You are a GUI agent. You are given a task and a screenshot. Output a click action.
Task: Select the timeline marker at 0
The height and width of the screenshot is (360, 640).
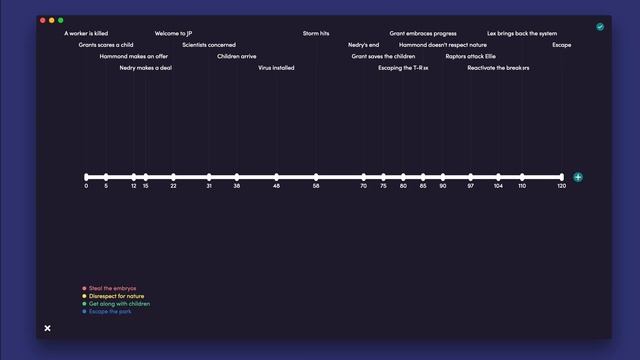pyautogui.click(x=86, y=177)
